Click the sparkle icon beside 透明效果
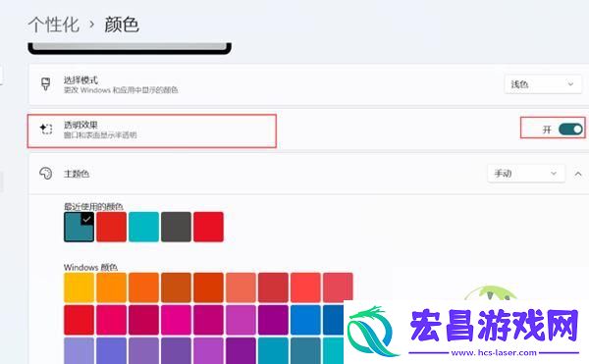This screenshot has width=589, height=364. click(46, 130)
